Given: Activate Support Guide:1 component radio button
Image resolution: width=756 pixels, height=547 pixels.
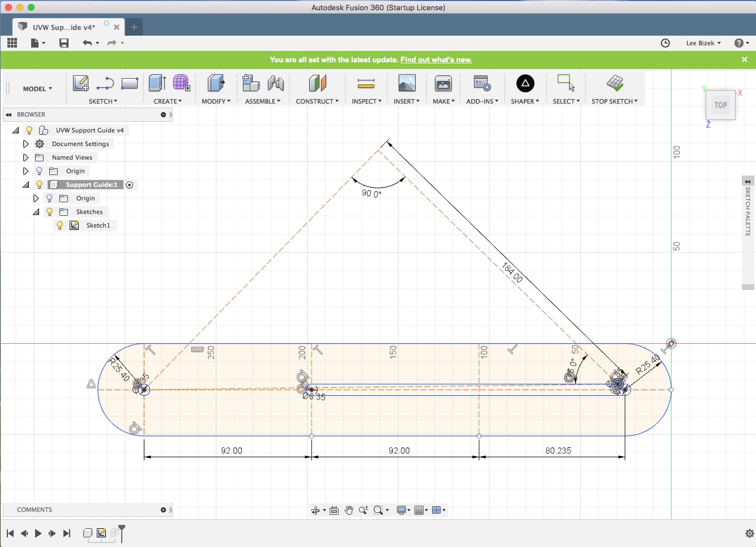Looking at the screenshot, I should coord(130,185).
